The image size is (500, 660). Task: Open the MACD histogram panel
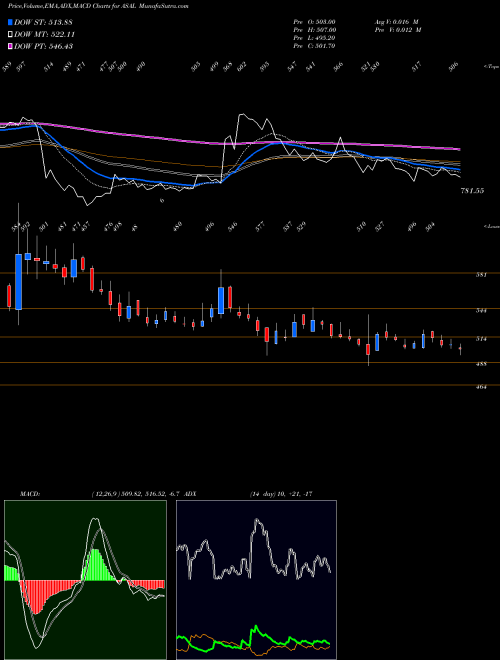click(x=85, y=580)
